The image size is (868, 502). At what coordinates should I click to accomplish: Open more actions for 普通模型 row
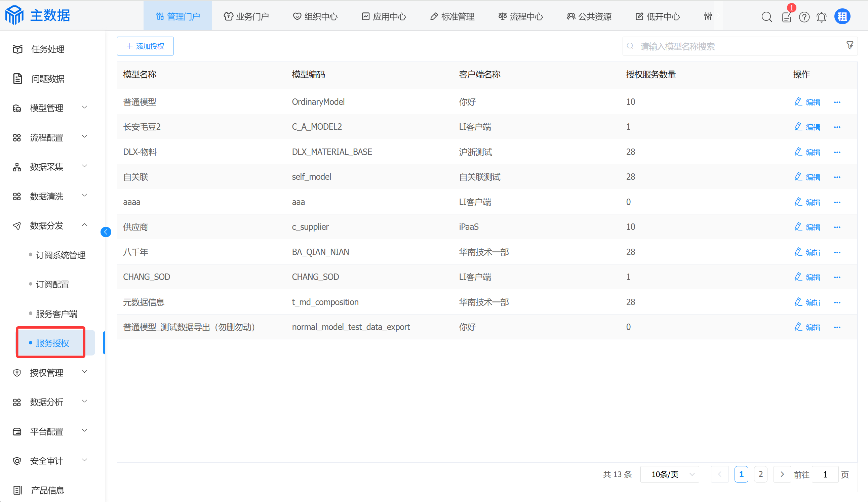[x=837, y=102]
